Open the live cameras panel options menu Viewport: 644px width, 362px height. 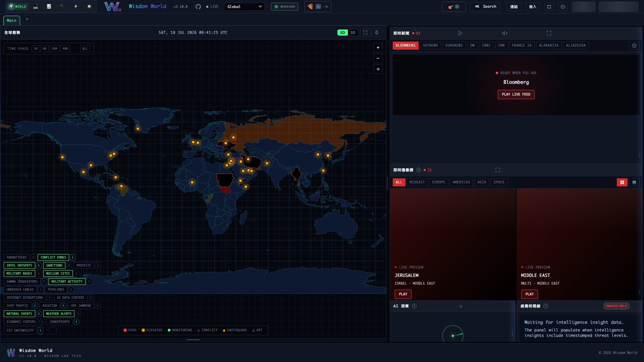pyautogui.click(x=640, y=292)
